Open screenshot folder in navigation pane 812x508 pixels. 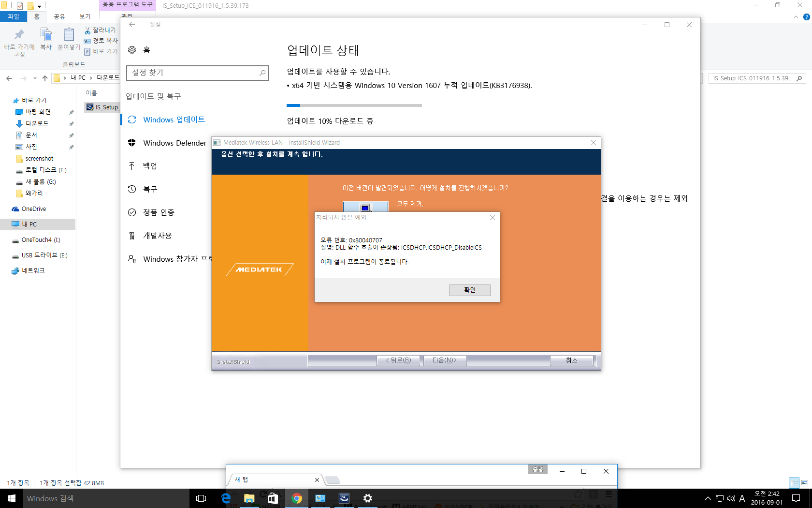point(39,158)
